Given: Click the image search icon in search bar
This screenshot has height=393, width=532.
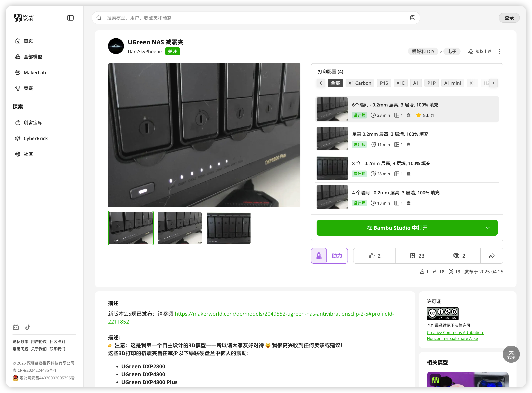Looking at the screenshot, I should [x=413, y=18].
